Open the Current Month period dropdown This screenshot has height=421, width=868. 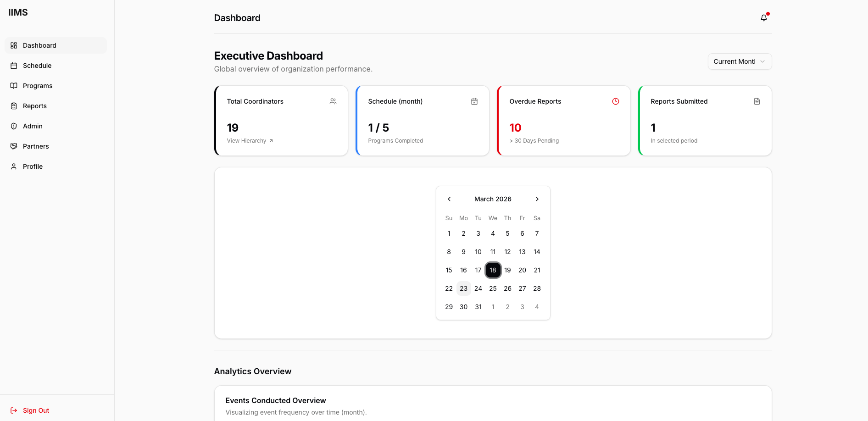pyautogui.click(x=739, y=61)
